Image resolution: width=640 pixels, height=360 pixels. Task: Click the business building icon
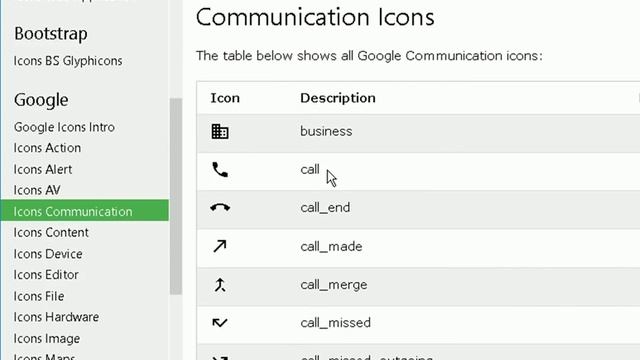(220, 131)
